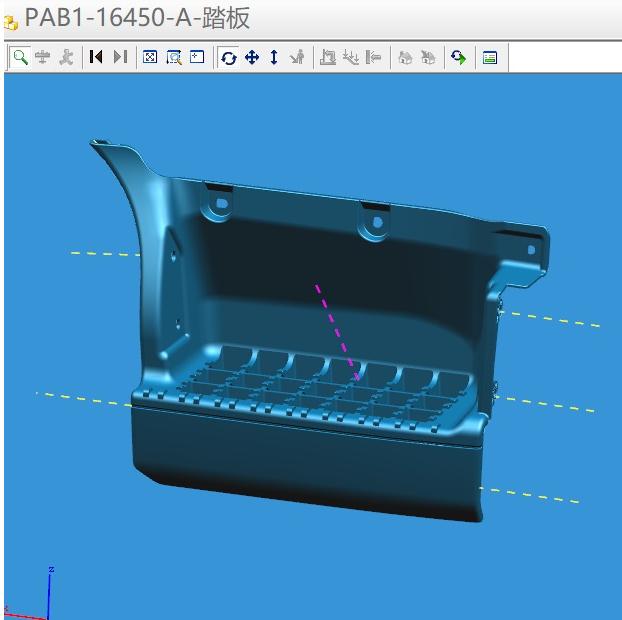Click the greyed measure tool icon
622x620 pixels.
point(328,57)
